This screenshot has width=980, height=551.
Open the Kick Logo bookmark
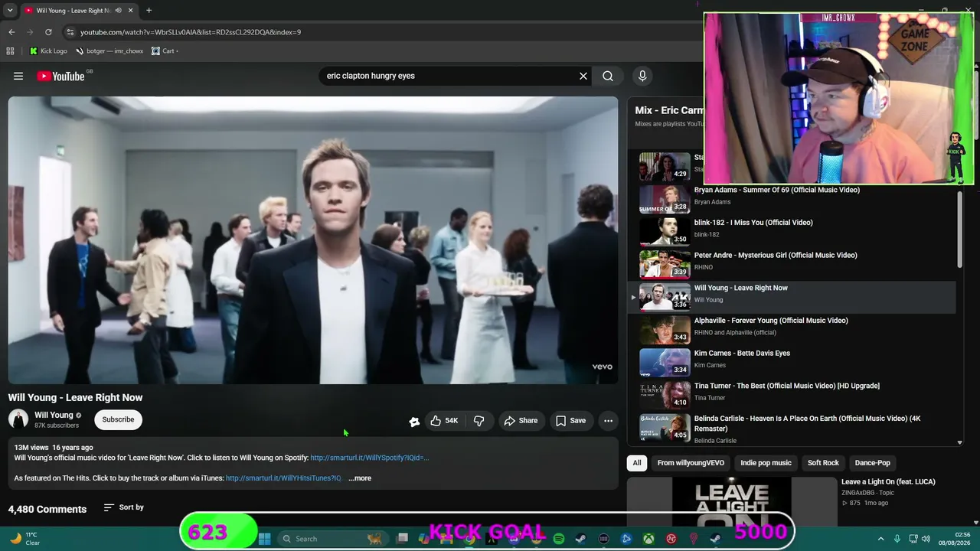point(48,51)
